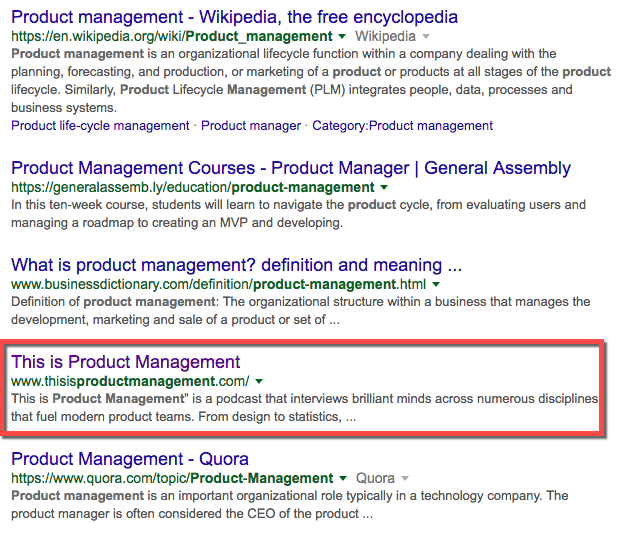The width and height of the screenshot is (630, 536).
Task: Open the Product Management - Quora result title
Action: point(130,459)
